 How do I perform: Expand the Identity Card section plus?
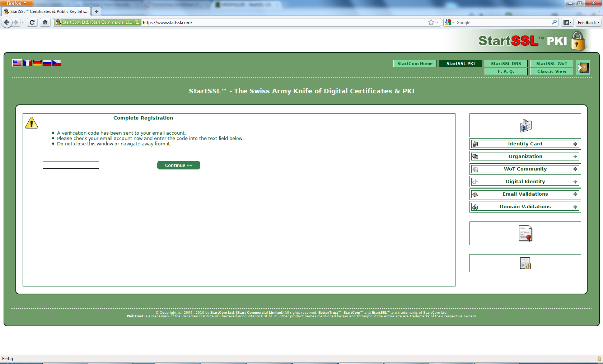pos(575,144)
